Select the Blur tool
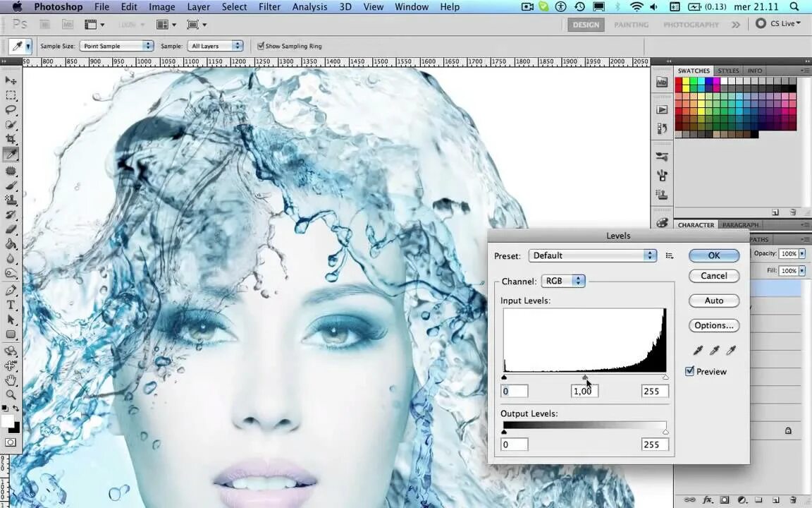 pos(11,258)
